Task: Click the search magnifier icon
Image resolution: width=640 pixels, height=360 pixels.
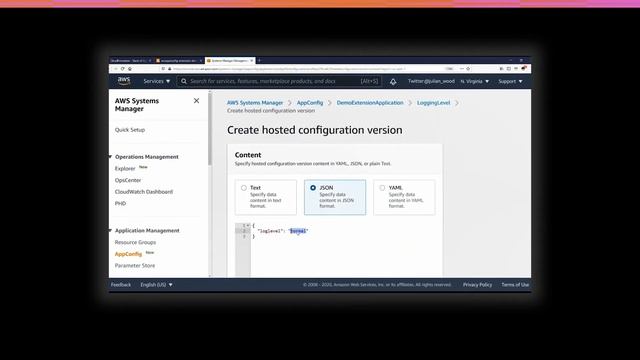Action: coord(184,81)
